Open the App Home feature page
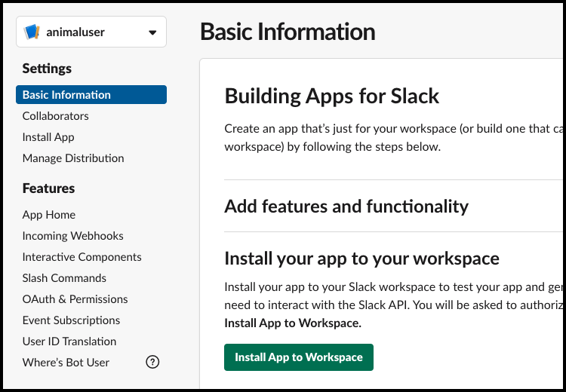 [49, 215]
